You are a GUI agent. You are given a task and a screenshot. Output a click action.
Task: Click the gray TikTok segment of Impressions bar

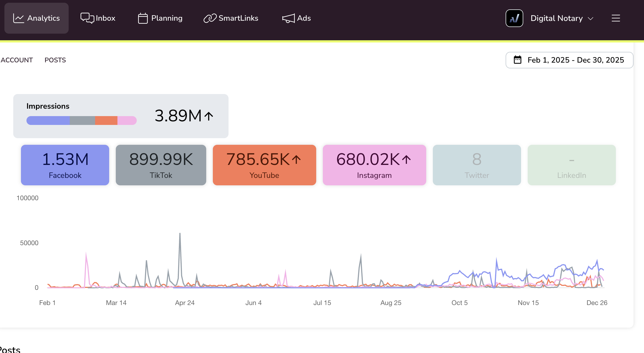pos(82,121)
